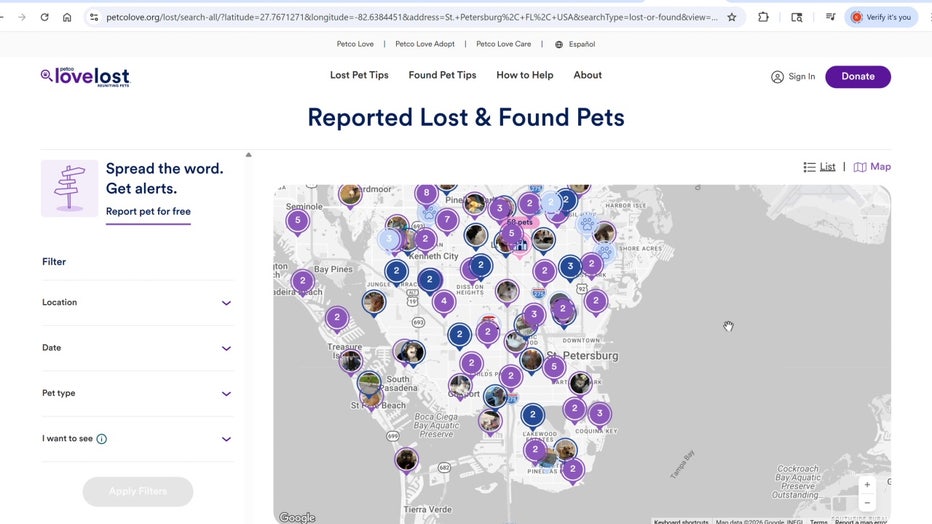The width and height of the screenshot is (932, 524).
Task: Click the Petco Love Lost logo
Action: pos(85,76)
